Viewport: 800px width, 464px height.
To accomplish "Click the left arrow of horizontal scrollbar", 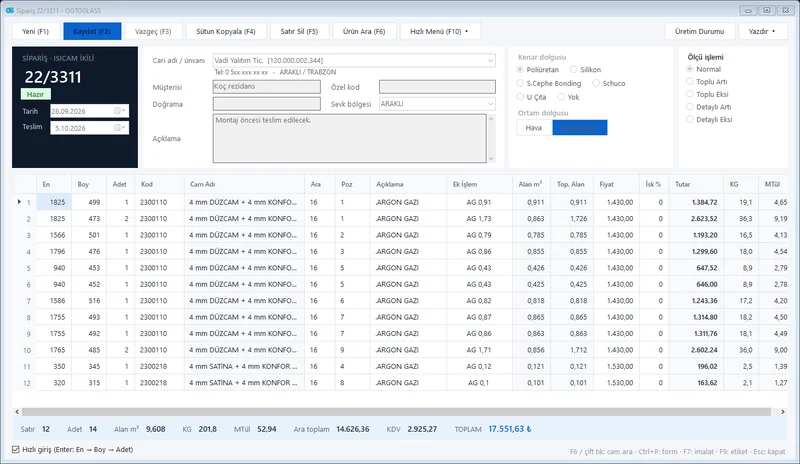I will click(x=17, y=411).
